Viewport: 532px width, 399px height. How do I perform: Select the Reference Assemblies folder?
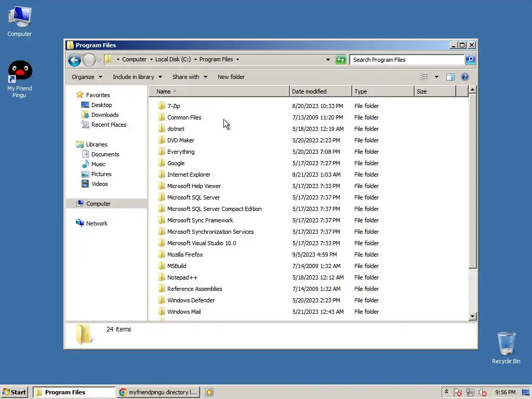pyautogui.click(x=194, y=289)
